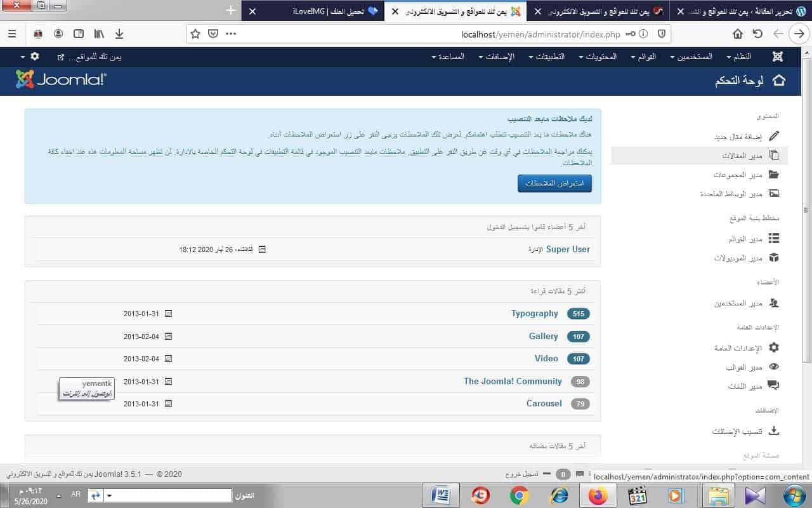Open a new browser tab

[x=231, y=11]
